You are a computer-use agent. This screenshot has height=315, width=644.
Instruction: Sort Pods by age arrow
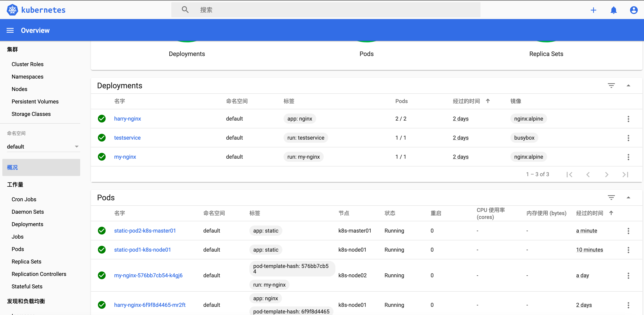tap(611, 213)
